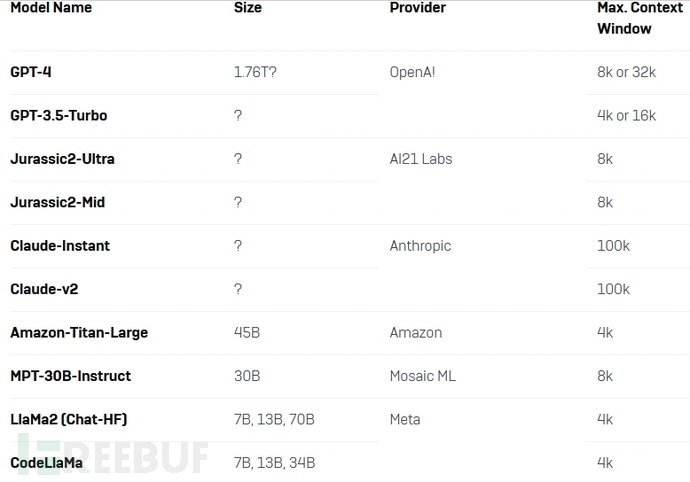Select the Jurassic2-Mid model name
The width and height of the screenshot is (690, 482).
pyautogui.click(x=58, y=202)
